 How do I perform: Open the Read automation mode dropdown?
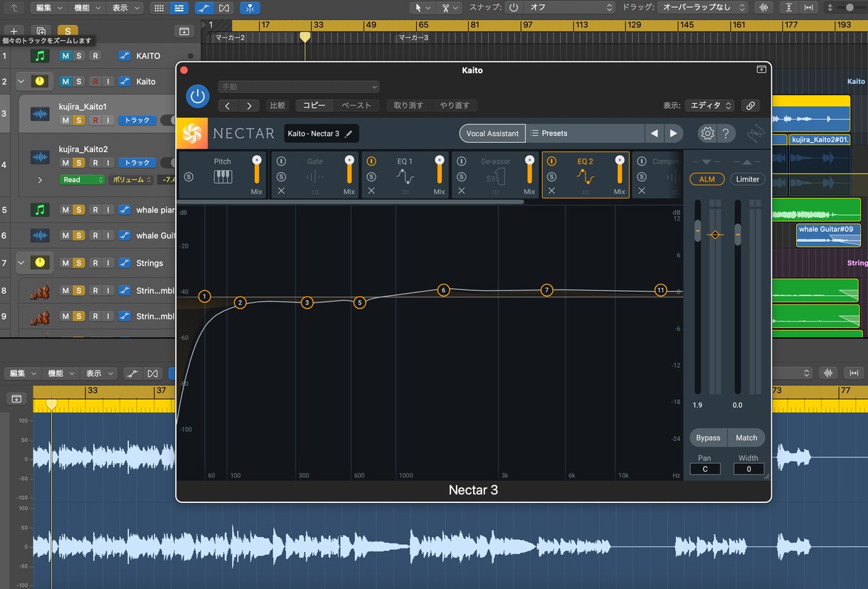83,180
